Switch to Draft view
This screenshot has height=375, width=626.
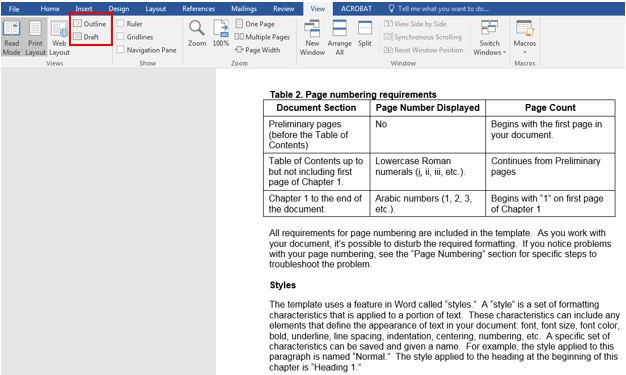[86, 37]
